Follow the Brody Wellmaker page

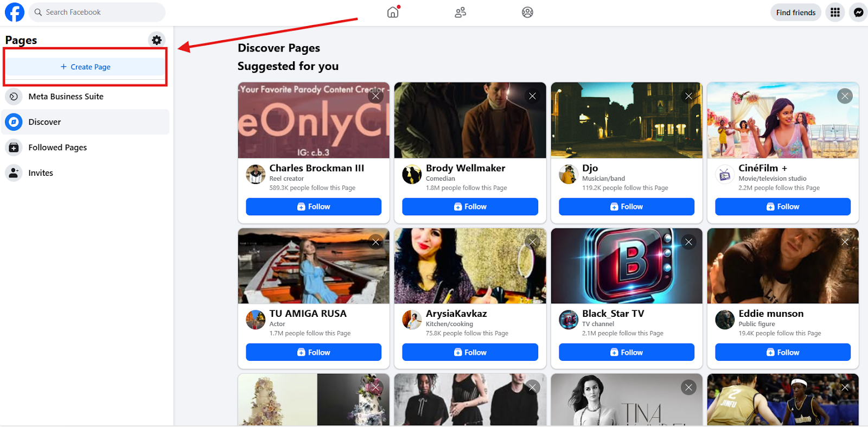470,207
